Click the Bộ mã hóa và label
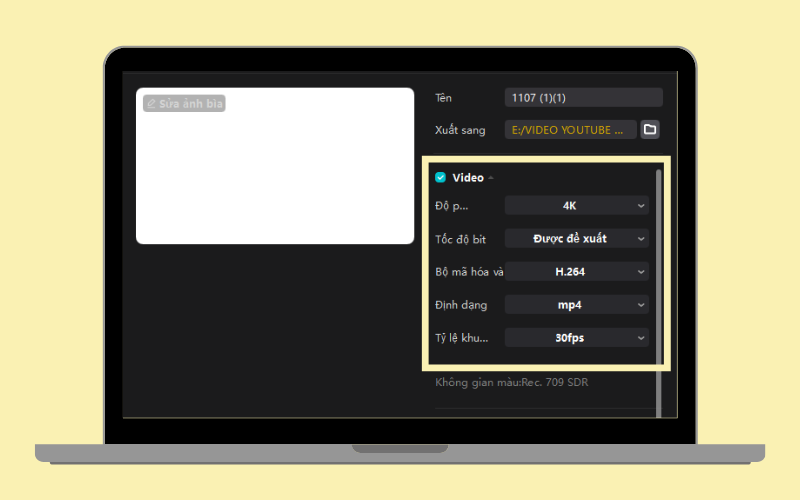Viewport: 800px width, 500px height. 469,272
